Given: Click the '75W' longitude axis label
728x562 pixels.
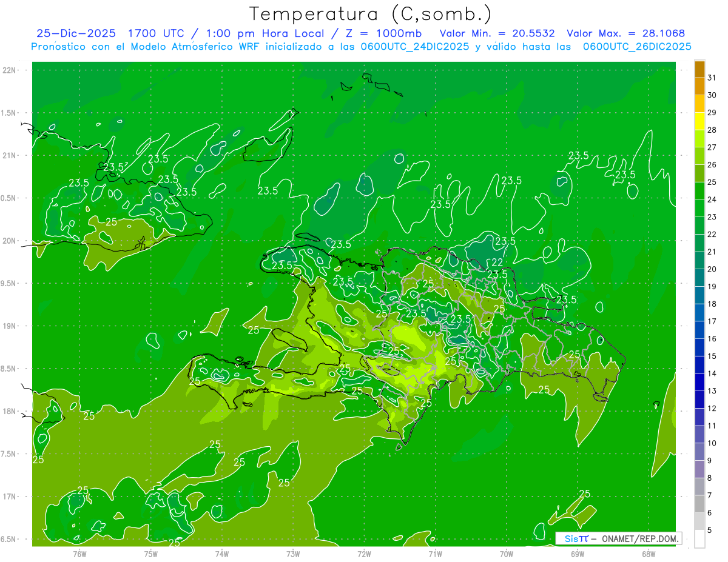Looking at the screenshot, I should point(150,554).
